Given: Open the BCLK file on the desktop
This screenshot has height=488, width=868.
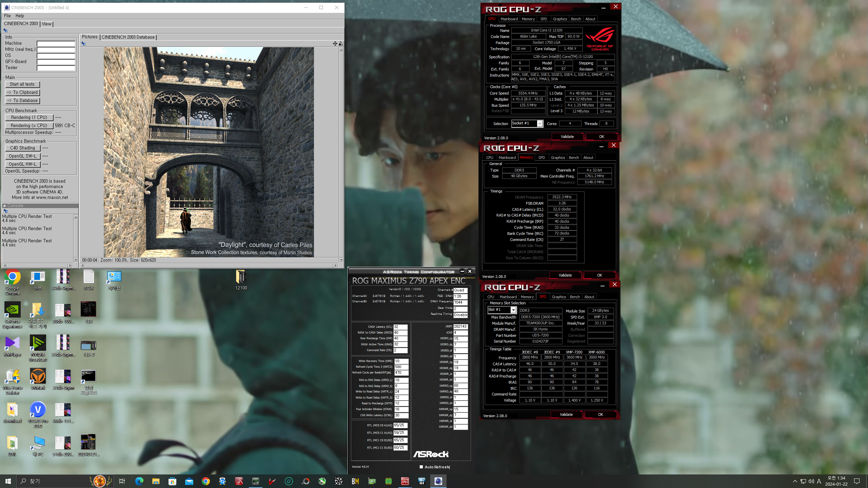Looking at the screenshot, I should pos(88,280).
